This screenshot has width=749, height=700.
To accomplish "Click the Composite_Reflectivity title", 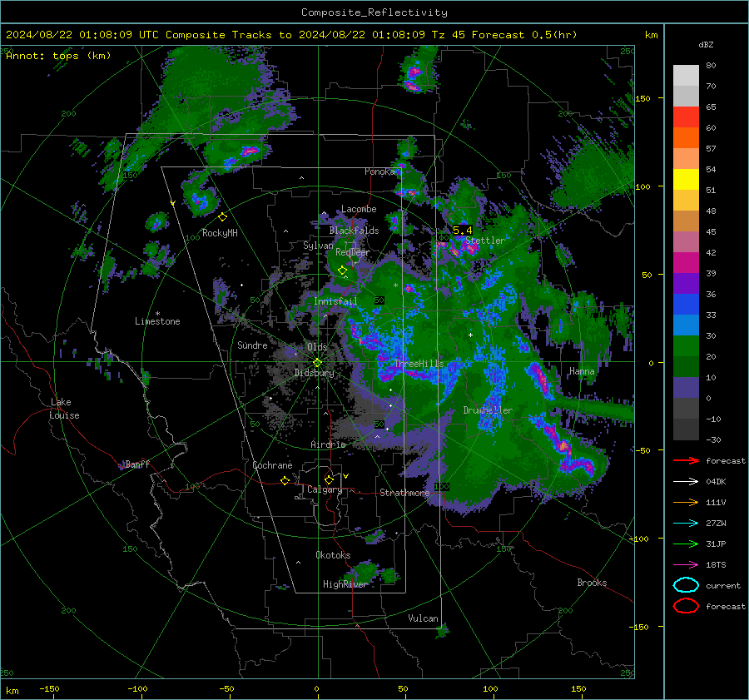I will (x=374, y=12).
